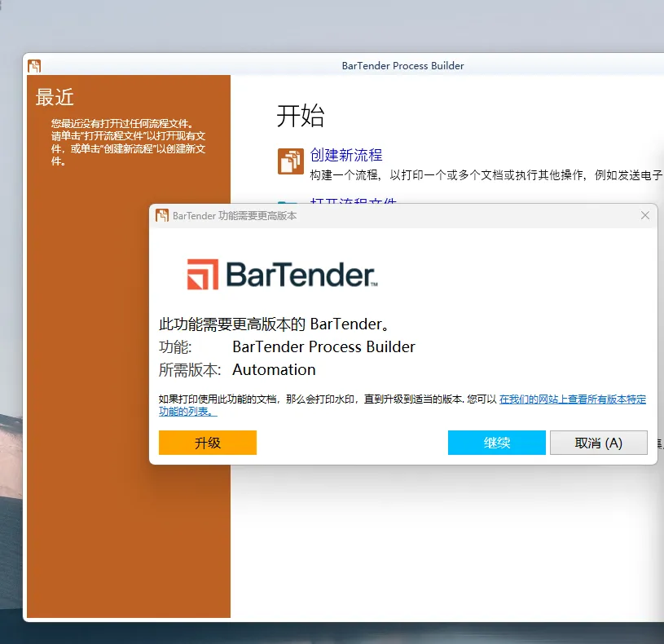
Task: Click the create new process documents icon
Action: click(291, 161)
